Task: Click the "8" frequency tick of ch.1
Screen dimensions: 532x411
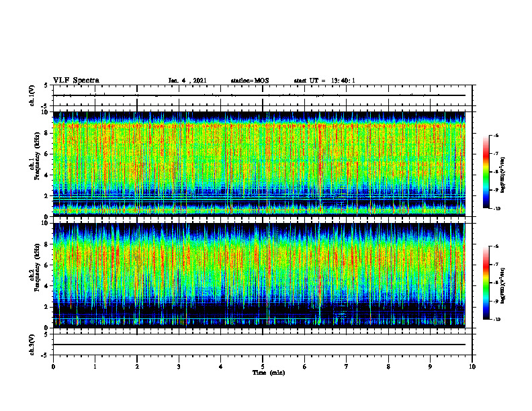Action: point(47,133)
